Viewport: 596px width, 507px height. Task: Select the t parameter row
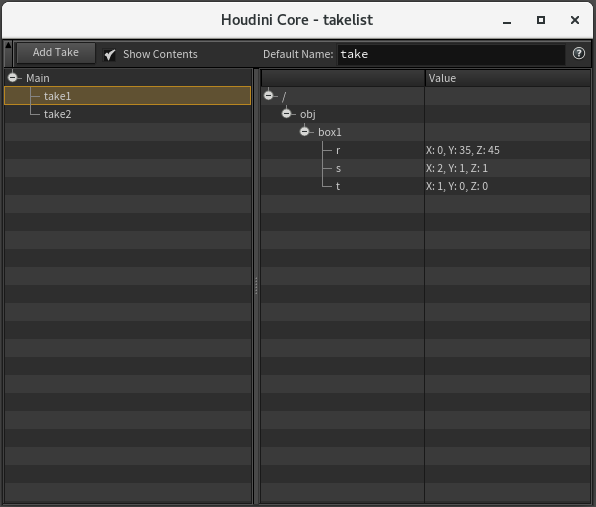425,186
